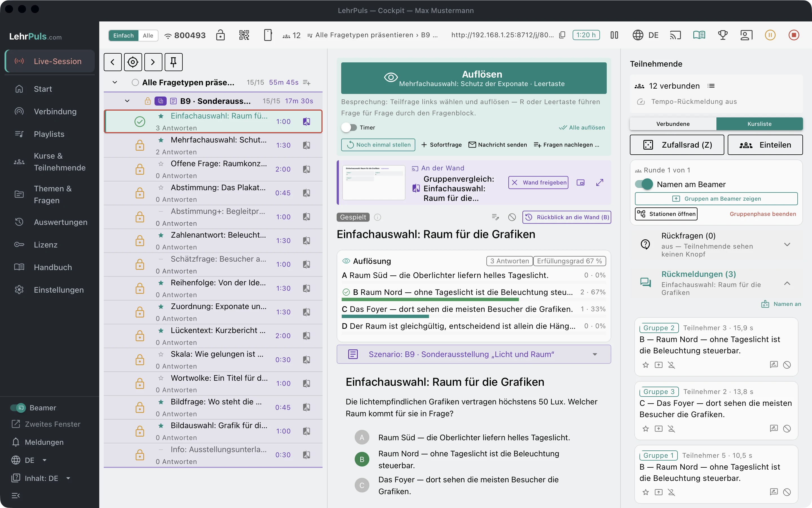The image size is (812, 508).
Task: Open Playlists in the sidebar
Action: pos(50,134)
